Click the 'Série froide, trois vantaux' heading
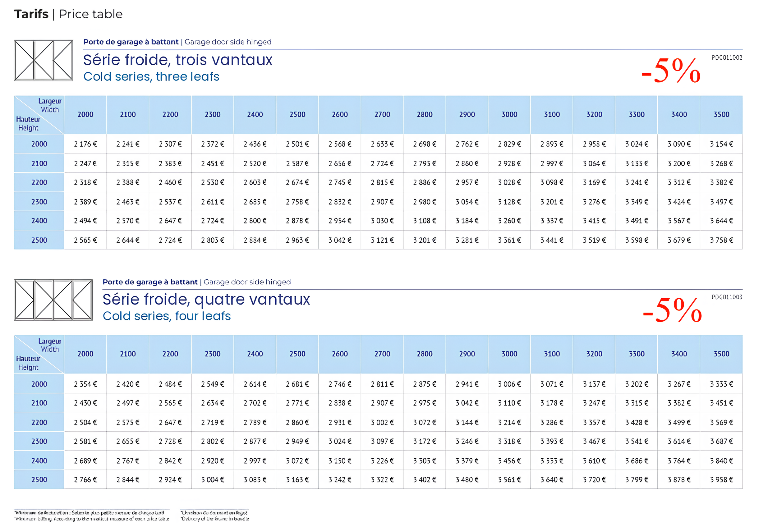777x532 pixels. coord(177,60)
